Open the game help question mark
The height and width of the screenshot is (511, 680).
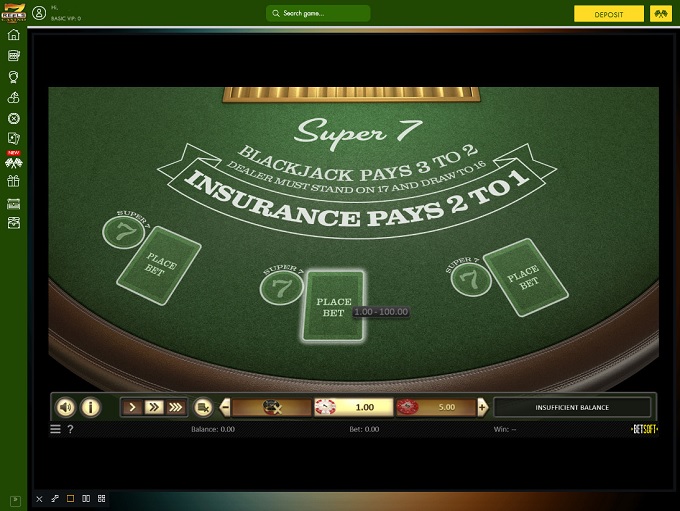pos(70,429)
